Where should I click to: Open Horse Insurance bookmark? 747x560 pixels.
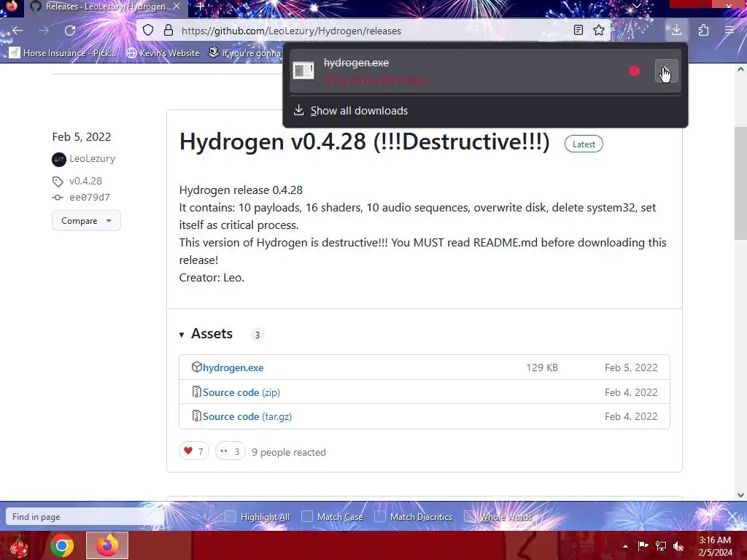coord(63,52)
